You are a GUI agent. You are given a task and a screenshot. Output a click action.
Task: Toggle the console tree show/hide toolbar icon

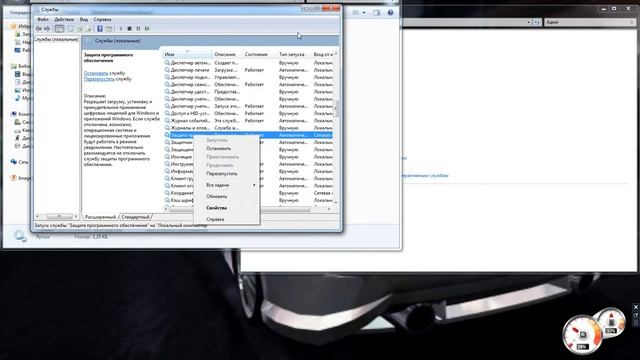59,29
